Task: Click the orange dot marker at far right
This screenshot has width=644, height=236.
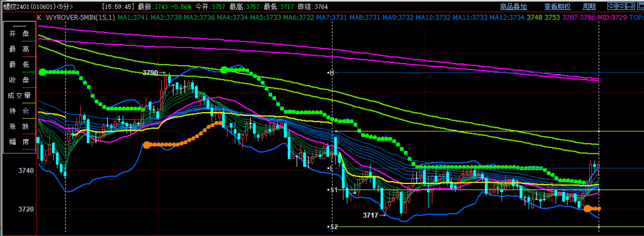Action: tap(587, 209)
